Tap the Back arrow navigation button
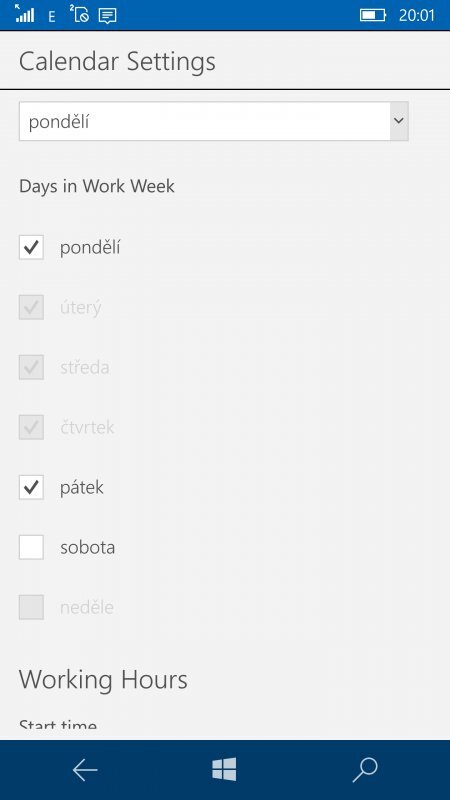This screenshot has height=800, width=450. click(85, 770)
